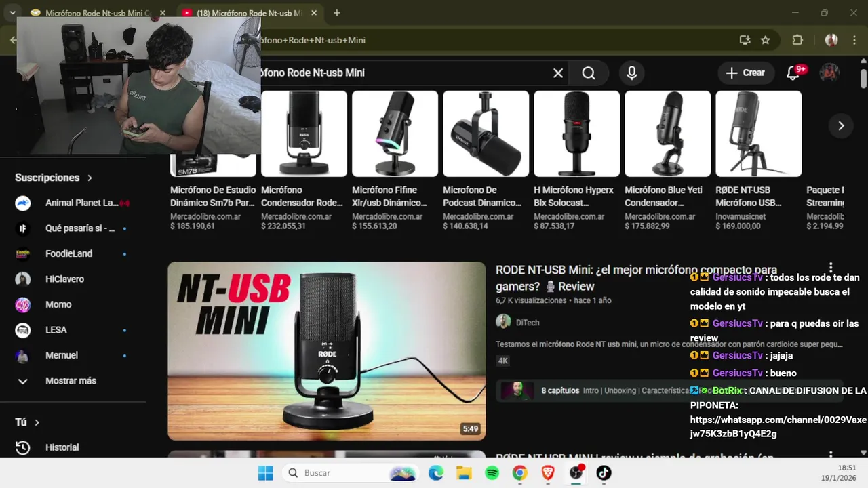Open YouTube notifications bell
Viewport: 868px width, 488px height.
(x=793, y=73)
